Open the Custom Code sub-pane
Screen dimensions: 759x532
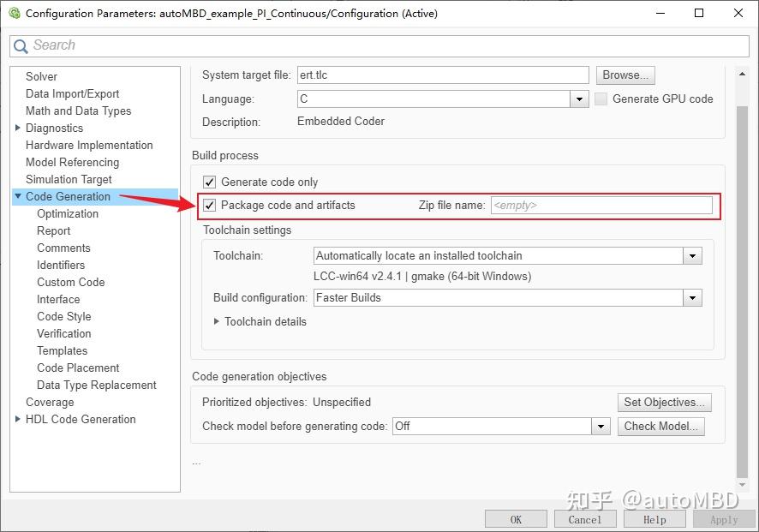tap(70, 282)
